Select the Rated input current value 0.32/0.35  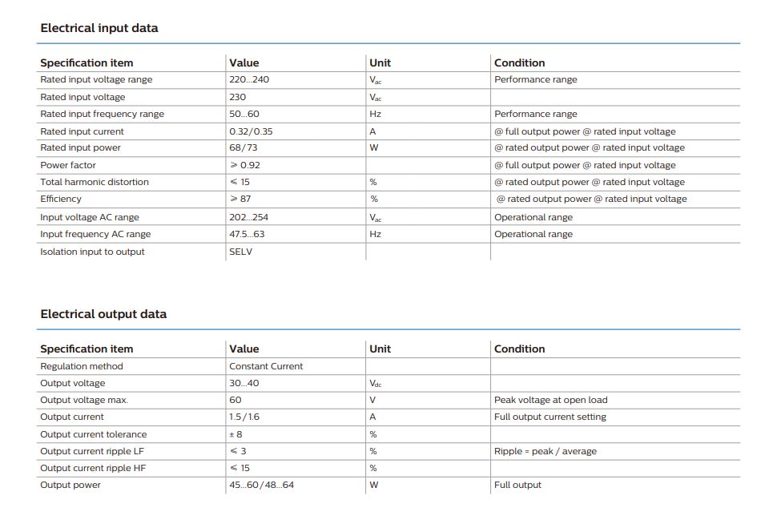point(251,131)
